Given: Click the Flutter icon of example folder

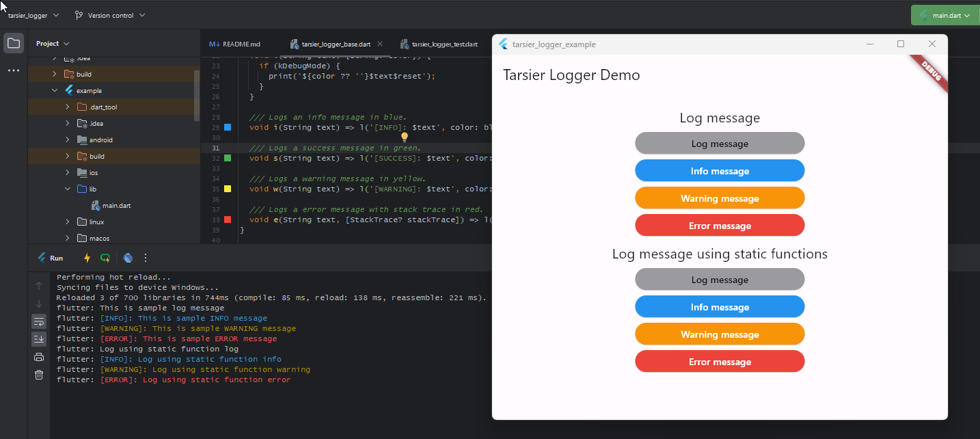Looking at the screenshot, I should (69, 90).
